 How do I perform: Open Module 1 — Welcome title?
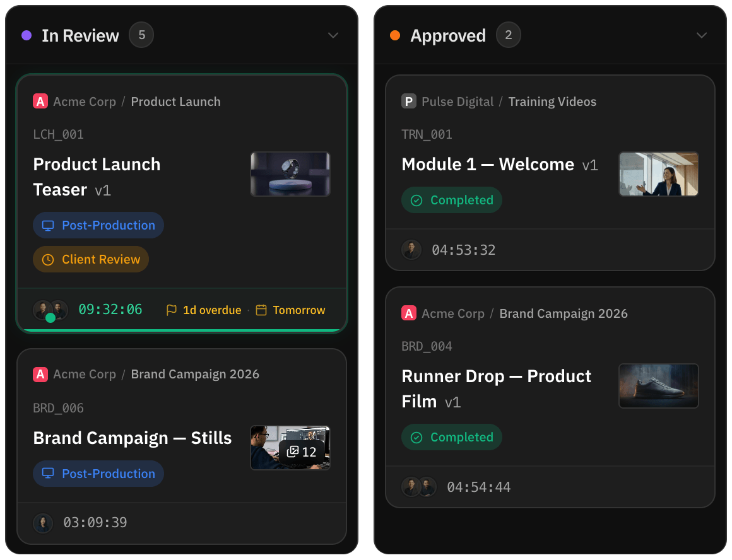tap(488, 164)
